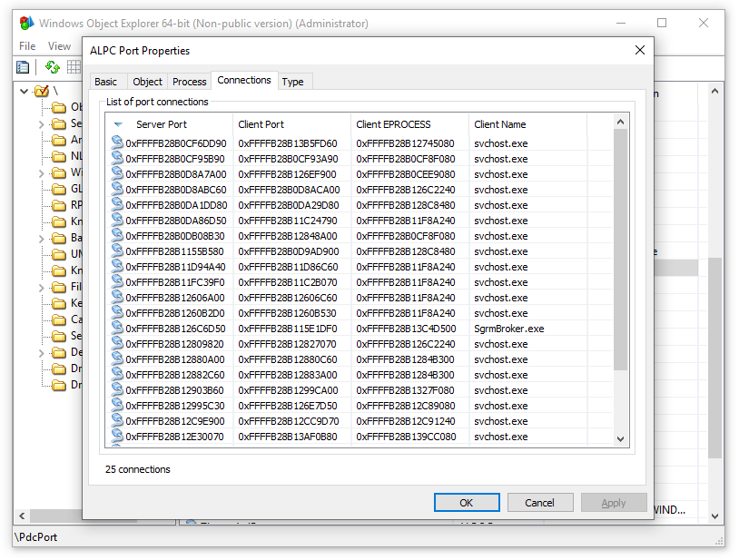Click port icon for 0xFFFFB28B11D94A40 row
The image size is (739, 560).
click(117, 266)
